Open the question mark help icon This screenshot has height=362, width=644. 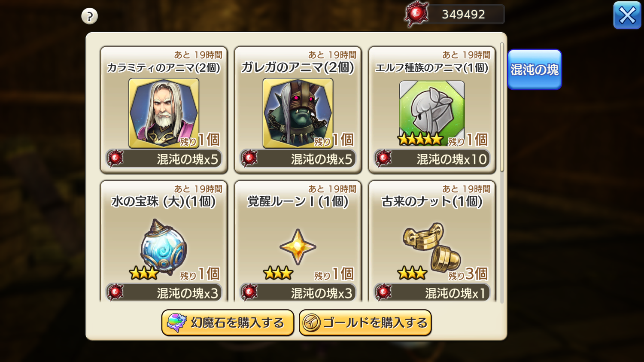coord(89,16)
